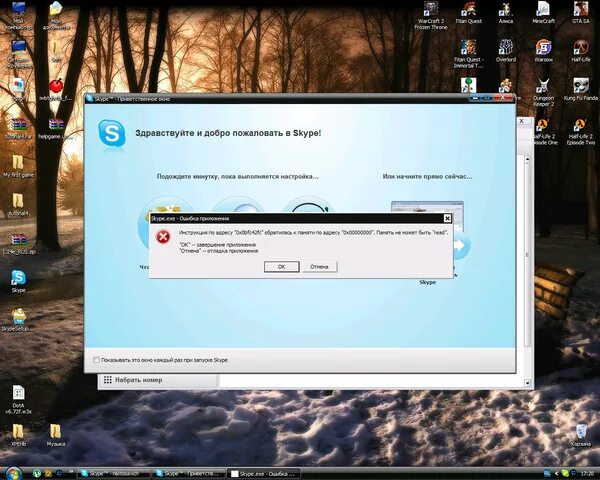600x480 pixels.
Task: Select the SkypeSetup installer icon
Action: [x=18, y=320]
